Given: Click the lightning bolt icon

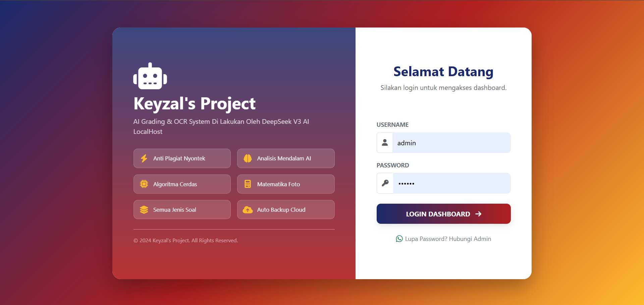Looking at the screenshot, I should tap(144, 158).
